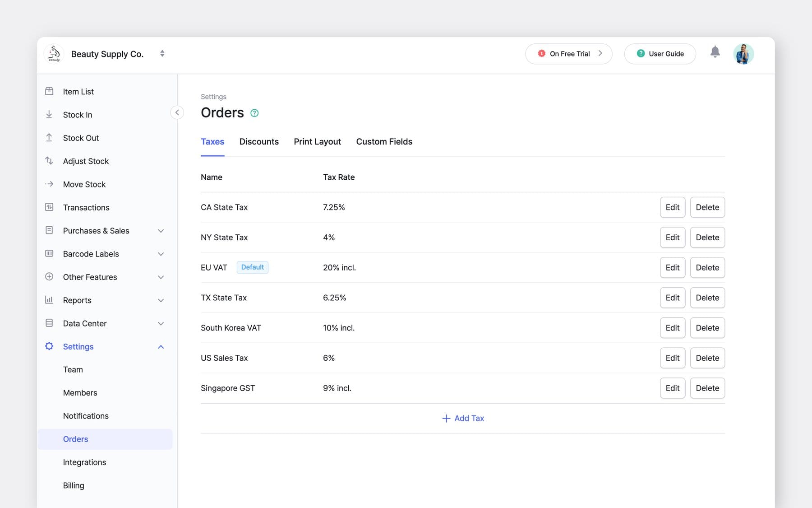Screen dimensions: 812x508
Task: Open the notification bell
Action: tap(715, 52)
